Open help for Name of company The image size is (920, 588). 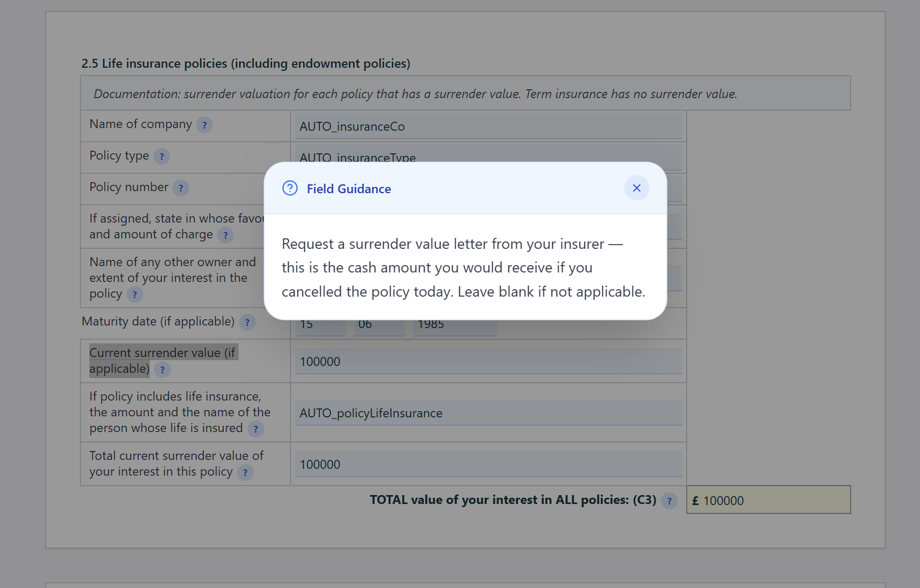coord(204,125)
